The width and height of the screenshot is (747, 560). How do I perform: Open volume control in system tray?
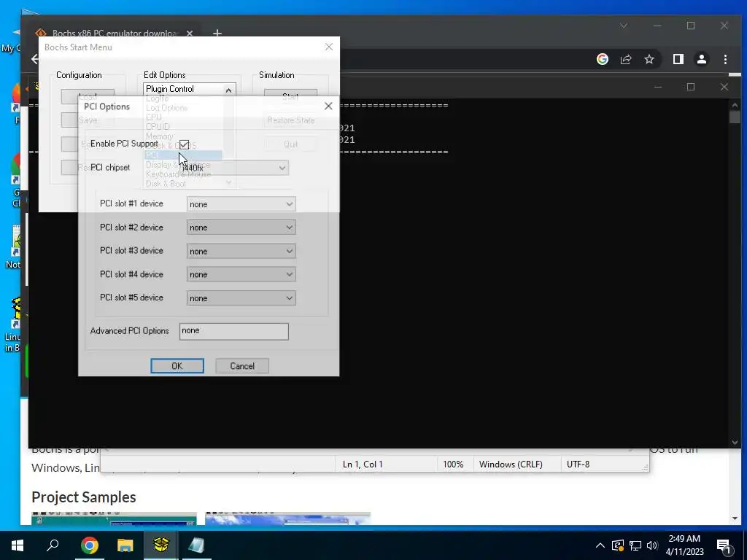pos(652,545)
